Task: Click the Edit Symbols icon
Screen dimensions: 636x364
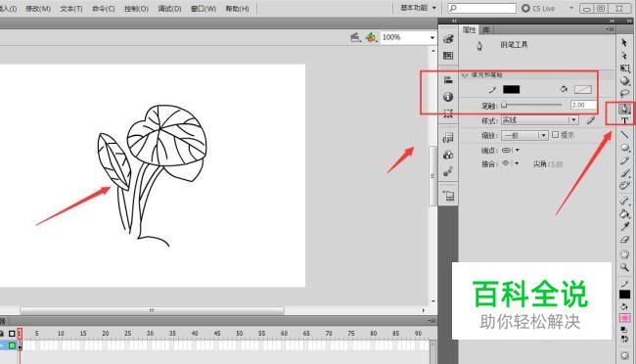Action: pos(371,37)
